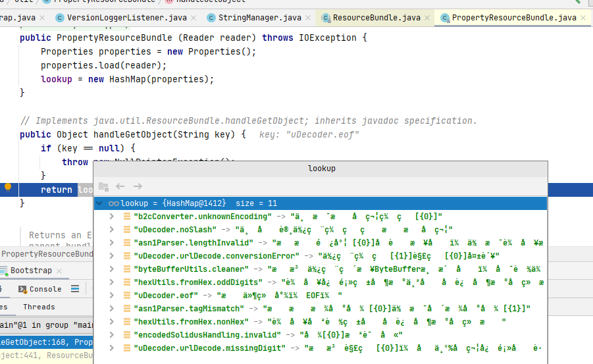Open the Threads debugger tab

click(x=39, y=307)
